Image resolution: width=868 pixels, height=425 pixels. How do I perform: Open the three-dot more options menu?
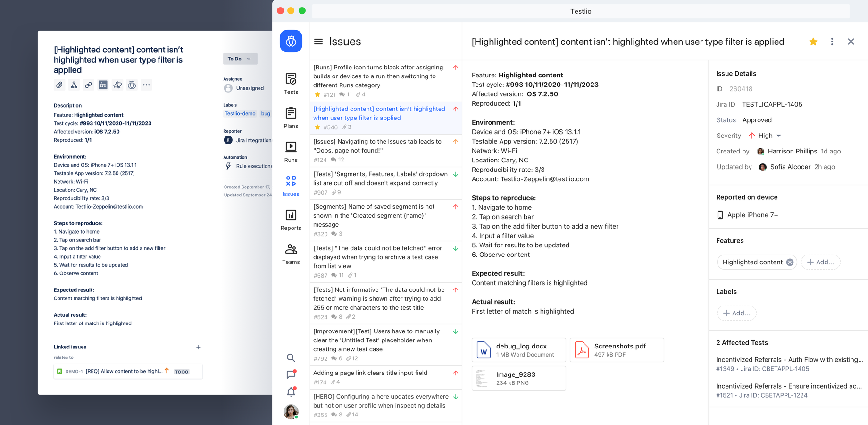832,42
